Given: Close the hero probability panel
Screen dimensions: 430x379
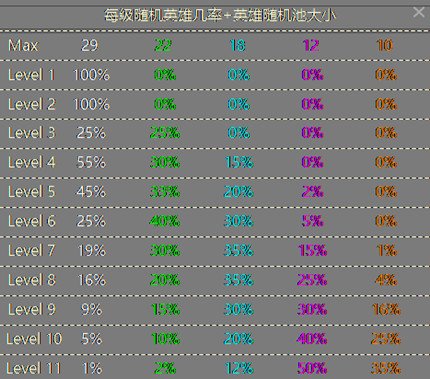Looking at the screenshot, I should [418, 13].
